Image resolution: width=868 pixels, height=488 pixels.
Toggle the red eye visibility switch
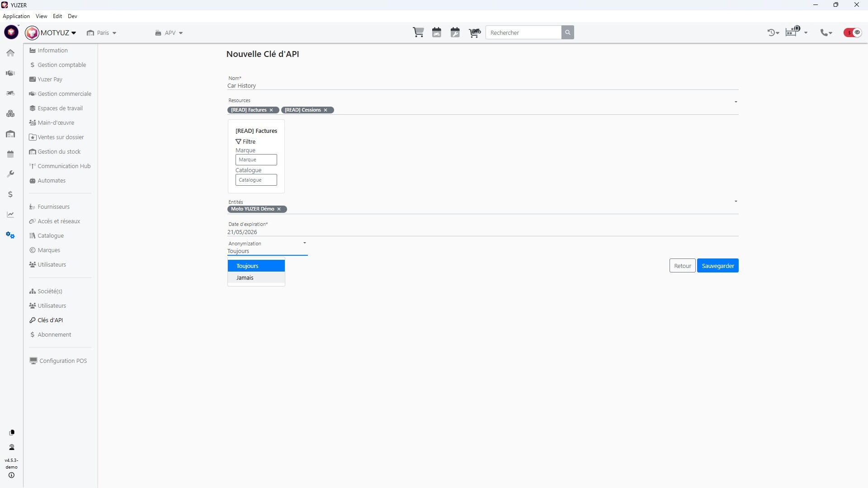(853, 33)
